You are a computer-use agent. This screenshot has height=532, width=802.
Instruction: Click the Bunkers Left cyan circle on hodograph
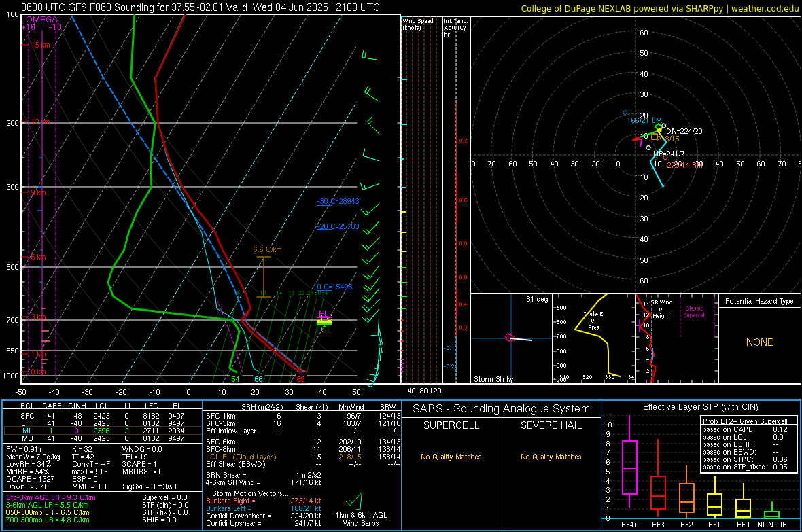625,113
